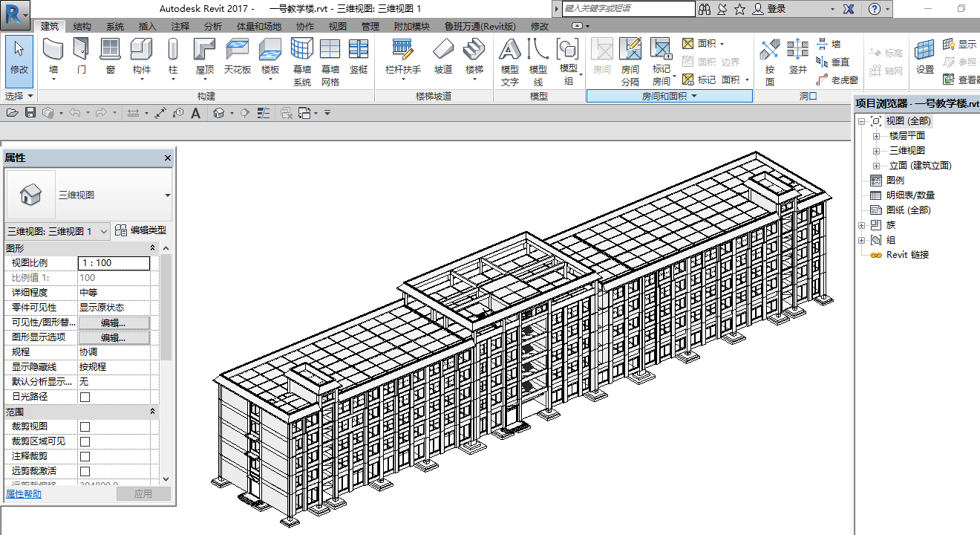Expand the 族 node in project browser
The width and height of the screenshot is (980, 535).
click(861, 225)
